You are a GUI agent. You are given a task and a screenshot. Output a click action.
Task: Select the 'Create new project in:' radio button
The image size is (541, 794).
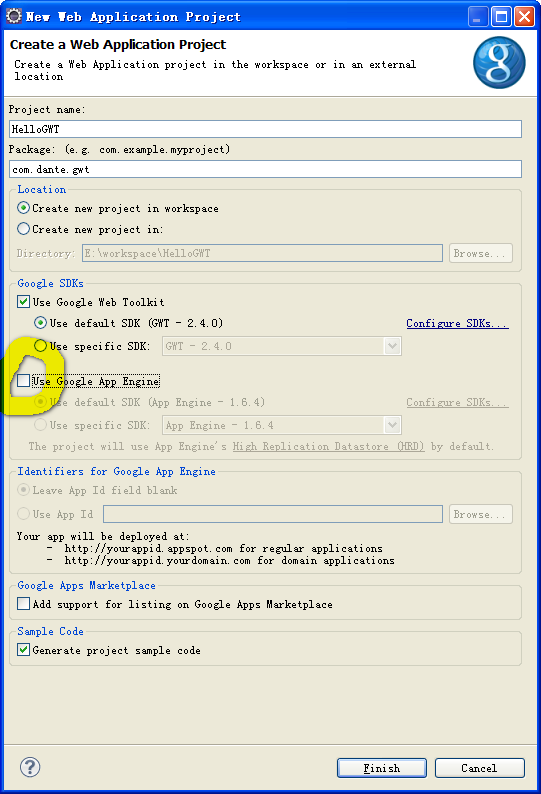pos(23,229)
